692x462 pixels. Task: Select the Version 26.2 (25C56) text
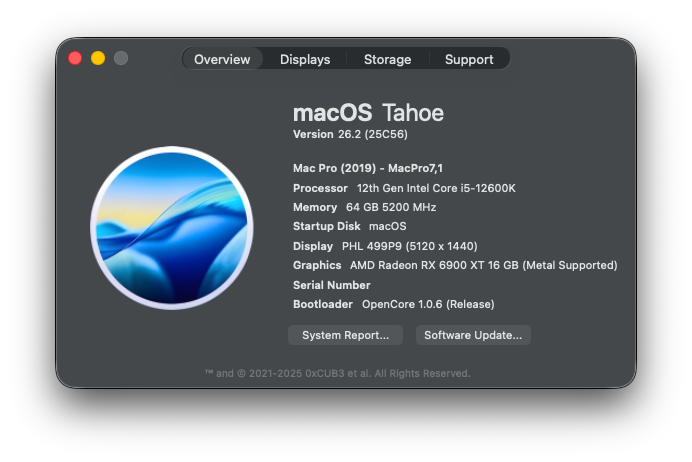tap(350, 134)
